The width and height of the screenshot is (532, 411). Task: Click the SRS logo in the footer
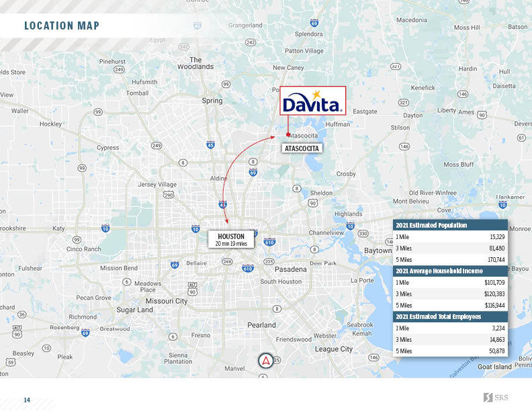[496, 398]
